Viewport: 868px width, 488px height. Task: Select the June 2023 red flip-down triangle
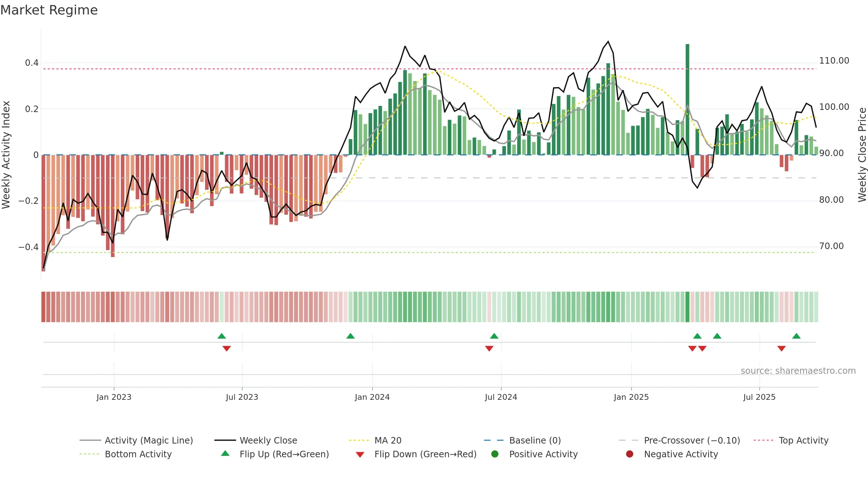[x=227, y=348]
